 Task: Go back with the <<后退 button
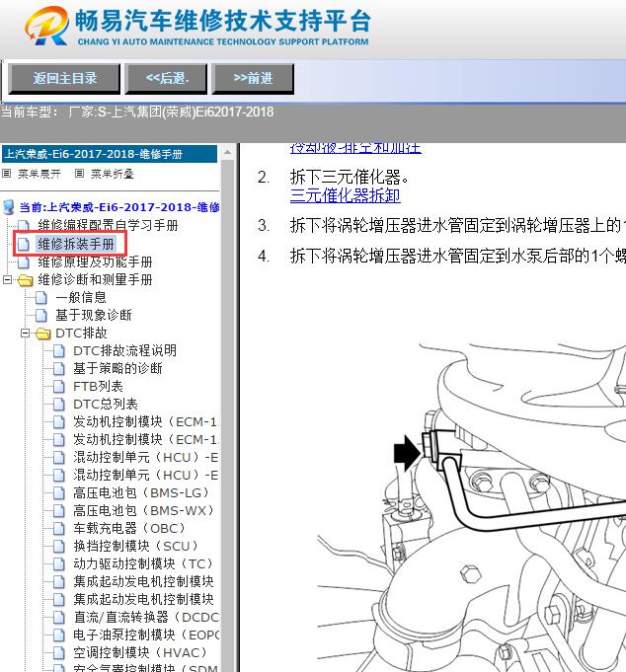pos(166,78)
